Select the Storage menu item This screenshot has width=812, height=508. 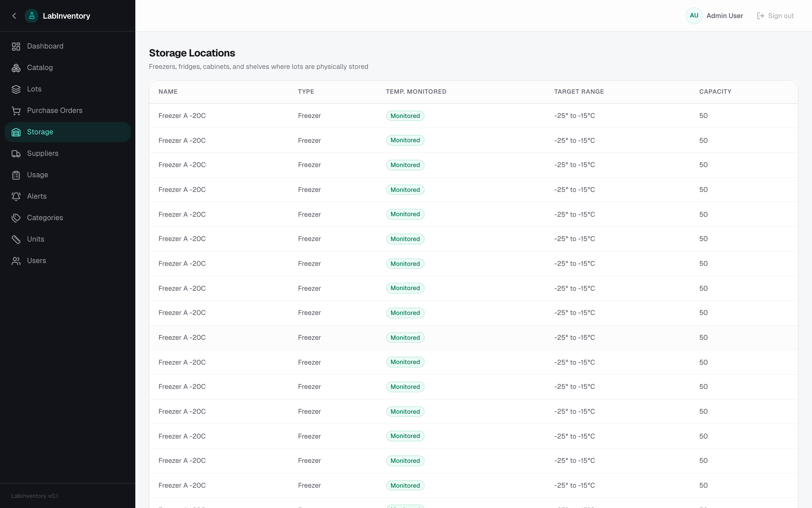click(67, 132)
